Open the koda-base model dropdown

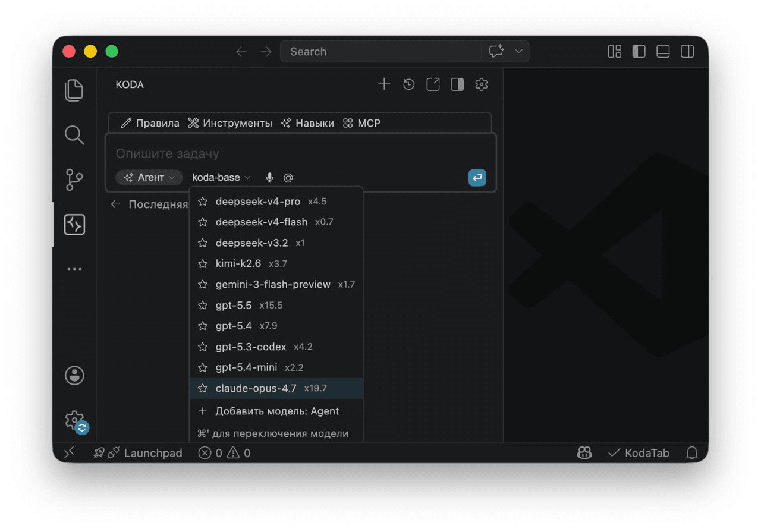(x=221, y=177)
